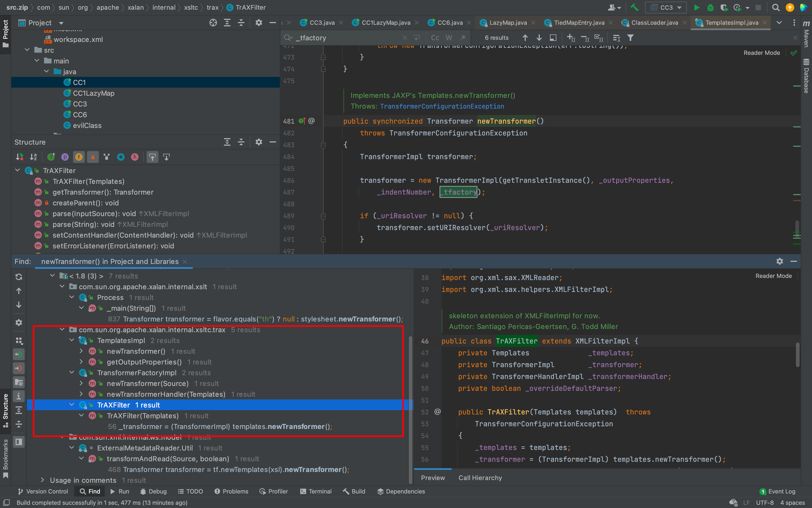Open Problems tool window tab
Screen dimensions: 812x508
pos(231,491)
